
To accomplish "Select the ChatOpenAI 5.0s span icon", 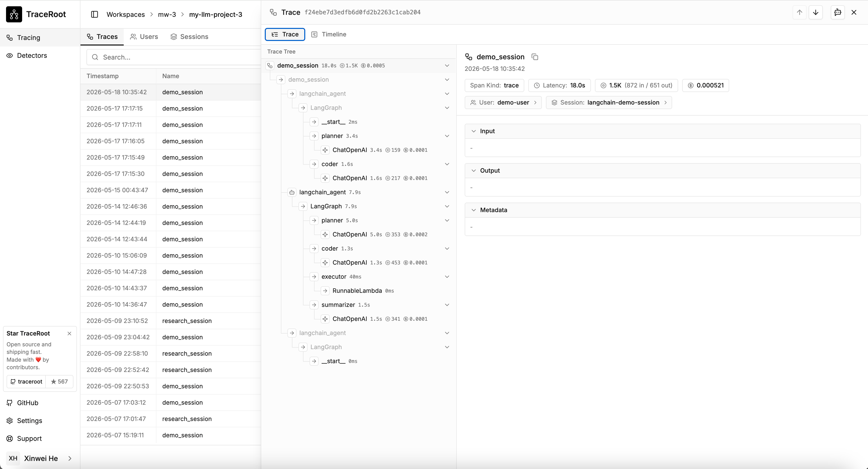I will click(x=325, y=234).
